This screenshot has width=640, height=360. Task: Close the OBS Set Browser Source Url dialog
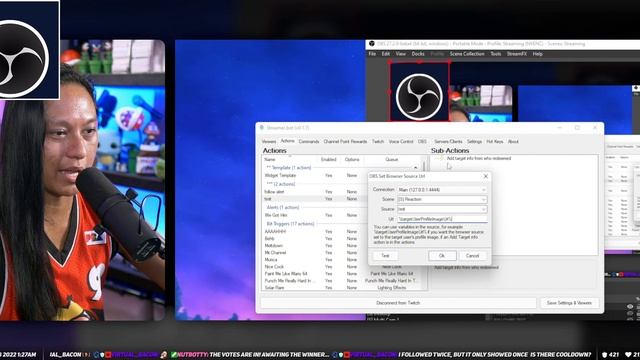pyautogui.click(x=485, y=176)
